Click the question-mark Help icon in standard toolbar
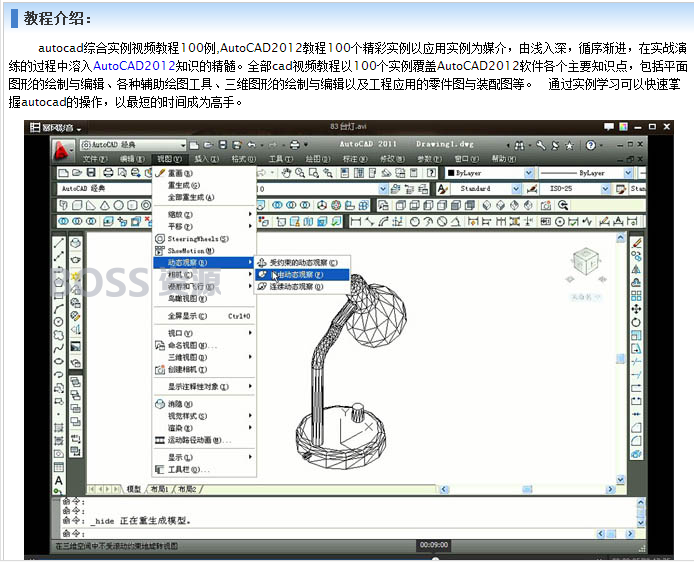Image resolution: width=694 pixels, height=562 pixels. point(432,173)
